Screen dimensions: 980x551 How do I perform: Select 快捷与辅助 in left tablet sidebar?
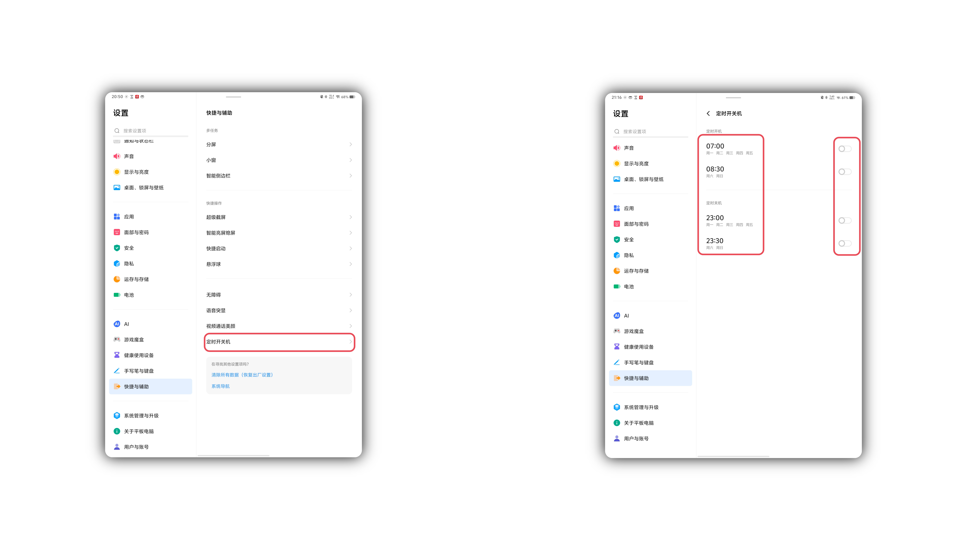click(x=151, y=386)
